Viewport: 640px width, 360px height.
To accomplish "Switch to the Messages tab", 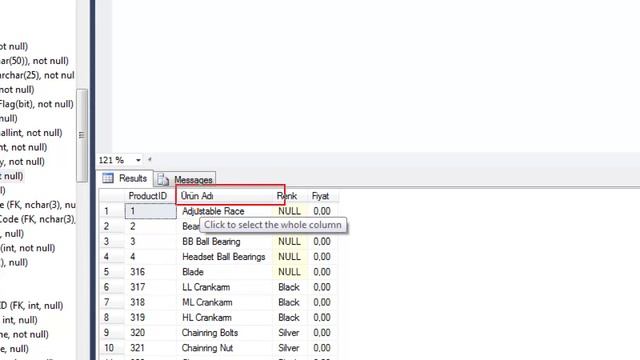I will click(x=185, y=179).
